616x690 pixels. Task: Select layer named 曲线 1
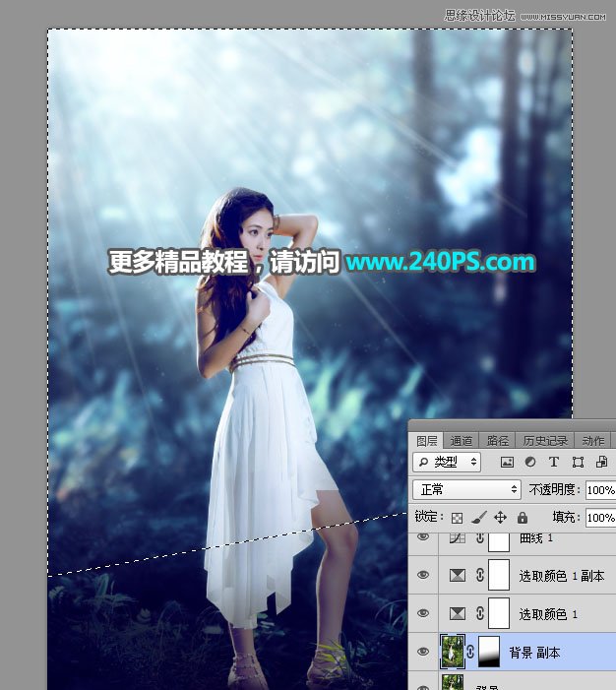point(536,538)
